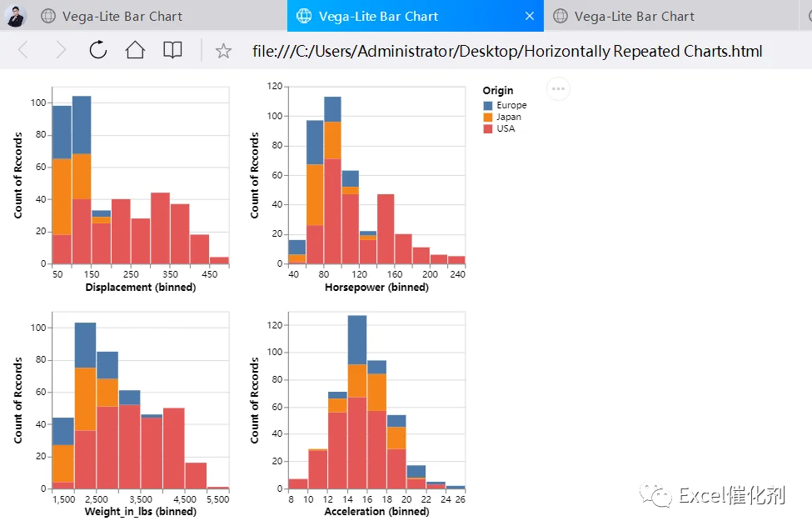Select the "USA" legend label
The width and height of the screenshot is (812, 531).
pos(506,128)
